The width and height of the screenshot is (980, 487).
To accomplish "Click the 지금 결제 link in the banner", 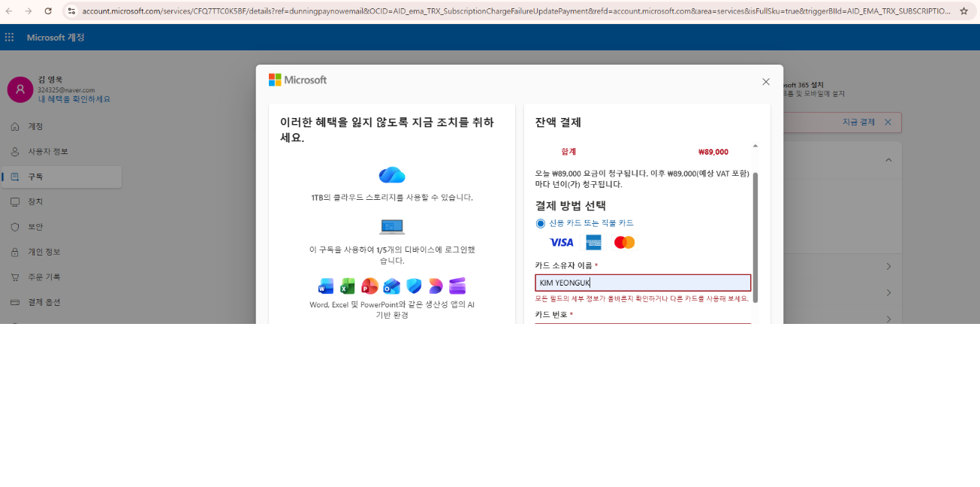I will (858, 123).
